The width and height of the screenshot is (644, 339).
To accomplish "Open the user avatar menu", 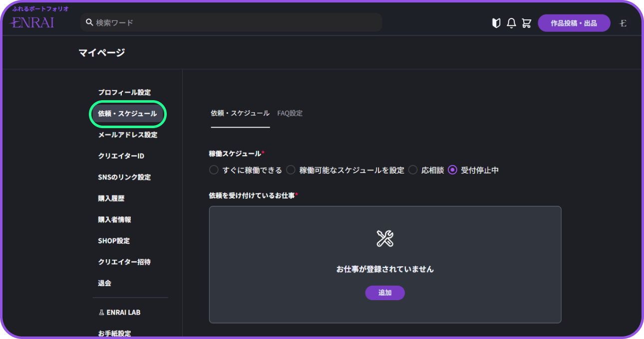I will coord(623,23).
